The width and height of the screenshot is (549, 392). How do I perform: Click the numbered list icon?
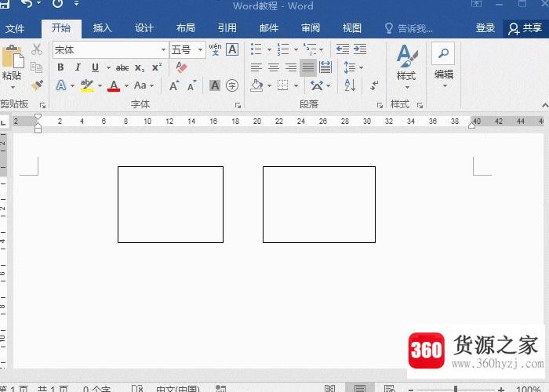pos(283,49)
